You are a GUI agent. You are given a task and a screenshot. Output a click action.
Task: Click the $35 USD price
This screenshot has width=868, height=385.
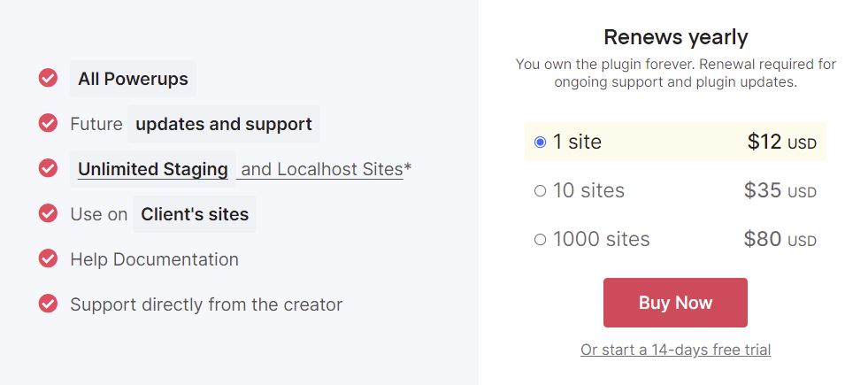point(780,190)
